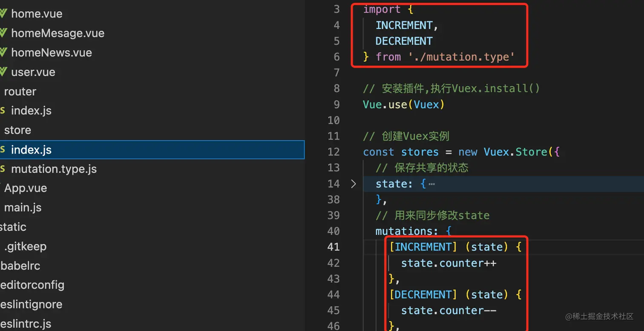Click the folded-code ellipsis after 'state: {'
This screenshot has height=331, width=644.
click(431, 184)
